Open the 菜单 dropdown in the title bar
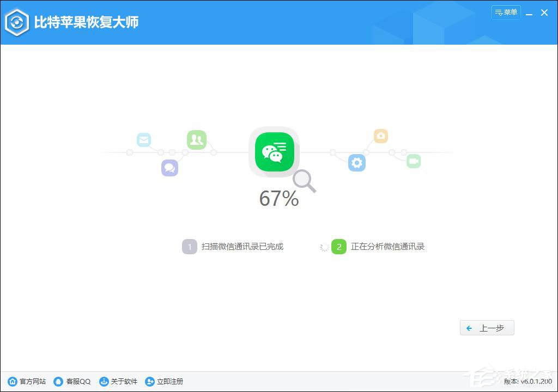This screenshot has width=558, height=392. click(506, 12)
